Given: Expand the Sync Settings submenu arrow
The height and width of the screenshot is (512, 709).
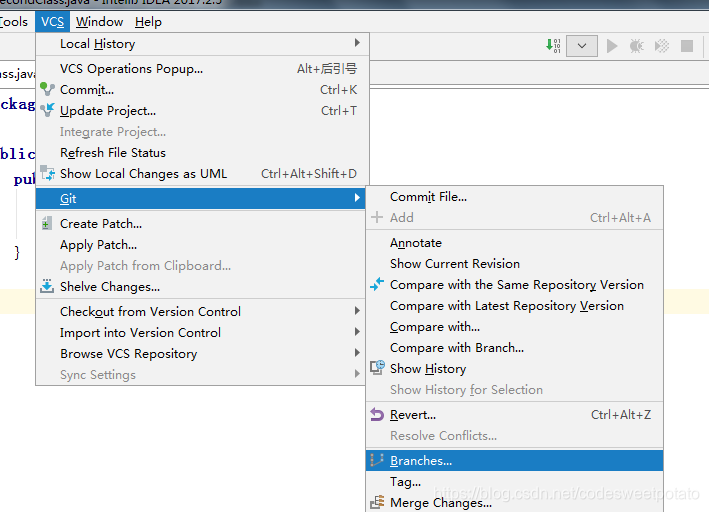Looking at the screenshot, I should click(357, 374).
